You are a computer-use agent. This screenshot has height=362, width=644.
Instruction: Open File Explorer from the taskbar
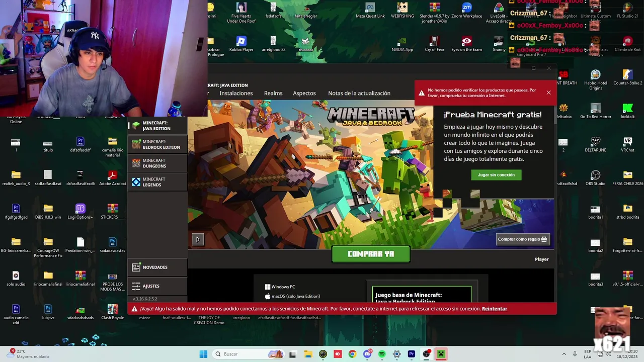(x=308, y=354)
